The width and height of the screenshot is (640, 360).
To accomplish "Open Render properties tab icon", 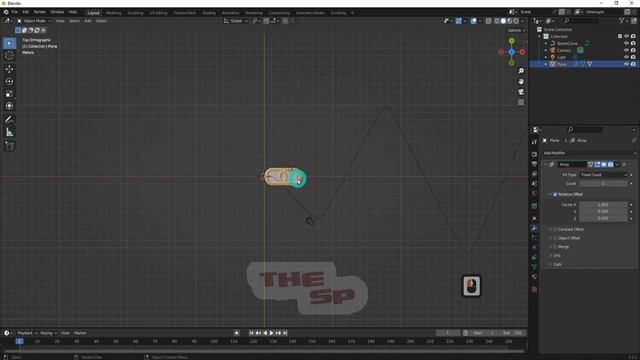I will tap(534, 154).
